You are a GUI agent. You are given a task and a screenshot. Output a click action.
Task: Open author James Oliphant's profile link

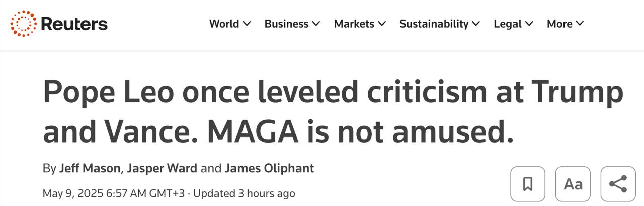[269, 168]
